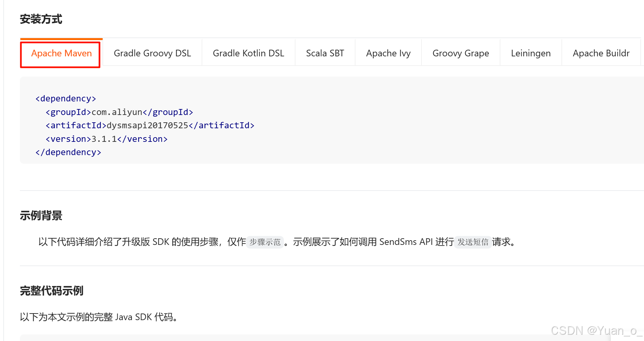
Task: Click the 示例背景 heading
Action: click(x=41, y=215)
